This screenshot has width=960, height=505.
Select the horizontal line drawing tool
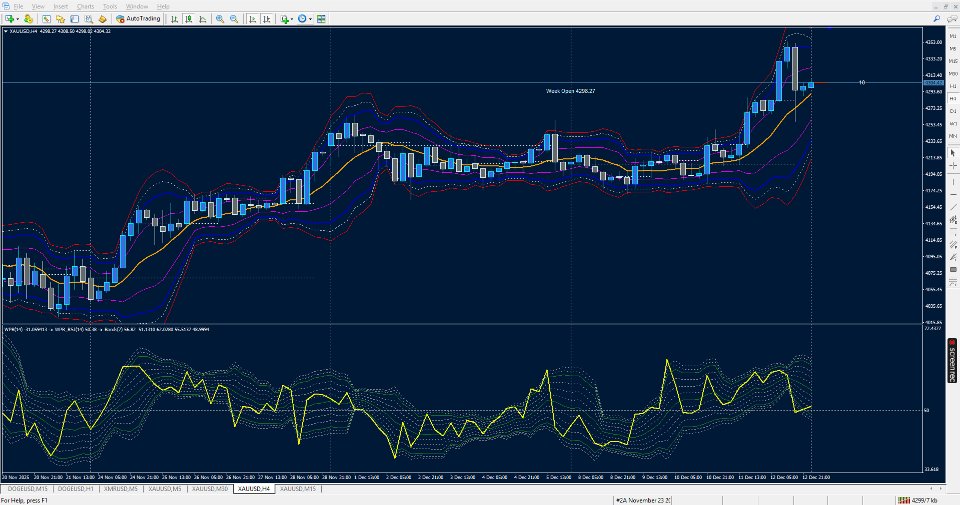point(953,195)
